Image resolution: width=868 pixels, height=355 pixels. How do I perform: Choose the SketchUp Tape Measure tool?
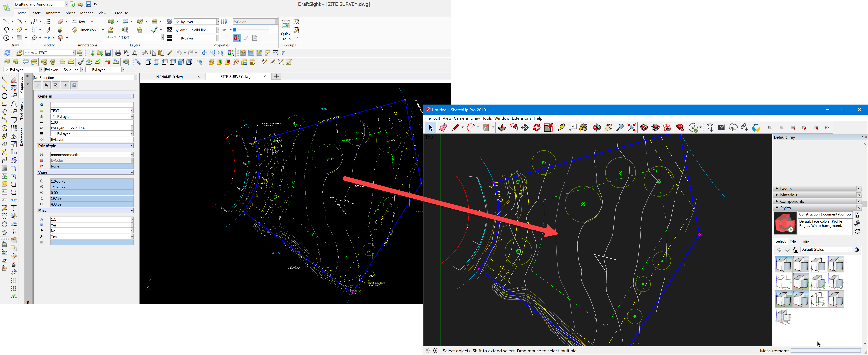click(x=561, y=128)
